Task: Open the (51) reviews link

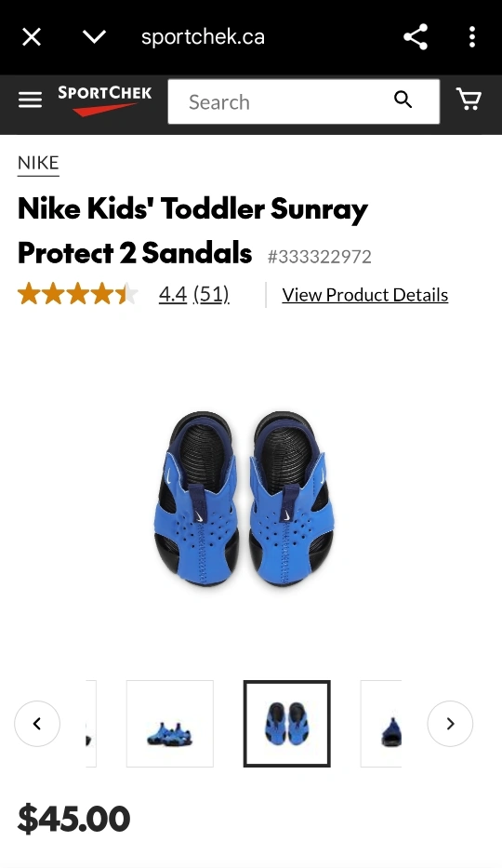Action: 211,295
